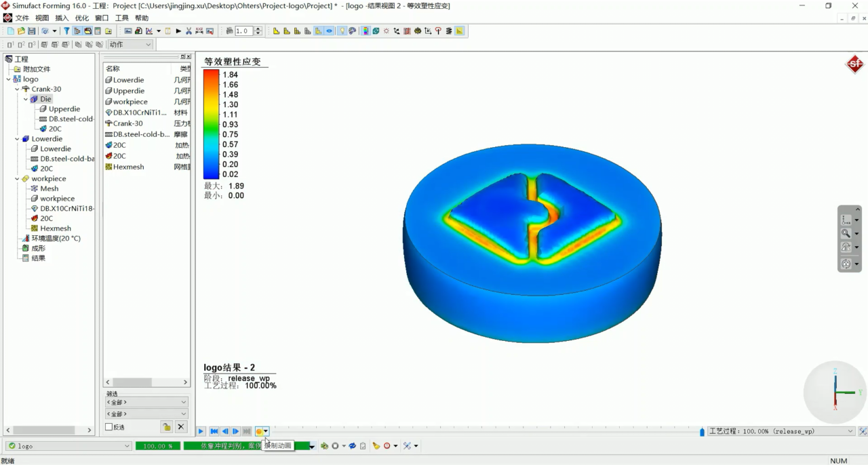Click the filter funnel icon in toolbar
868x465 pixels.
click(x=66, y=31)
